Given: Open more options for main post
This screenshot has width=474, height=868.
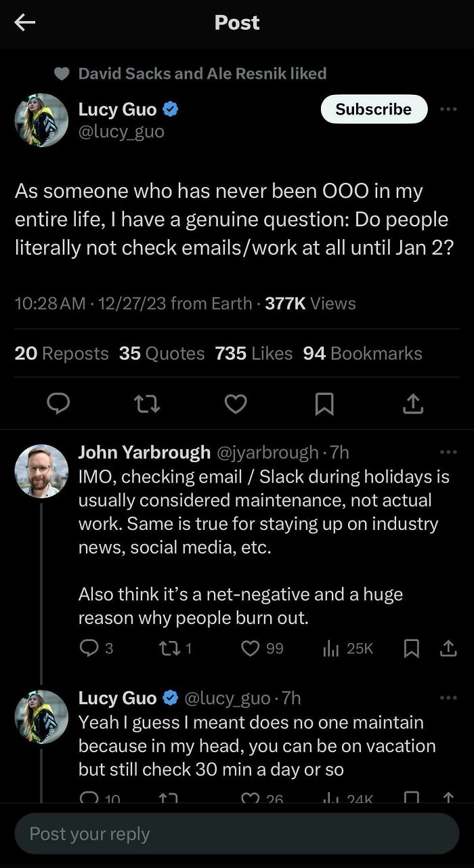Looking at the screenshot, I should point(448,109).
